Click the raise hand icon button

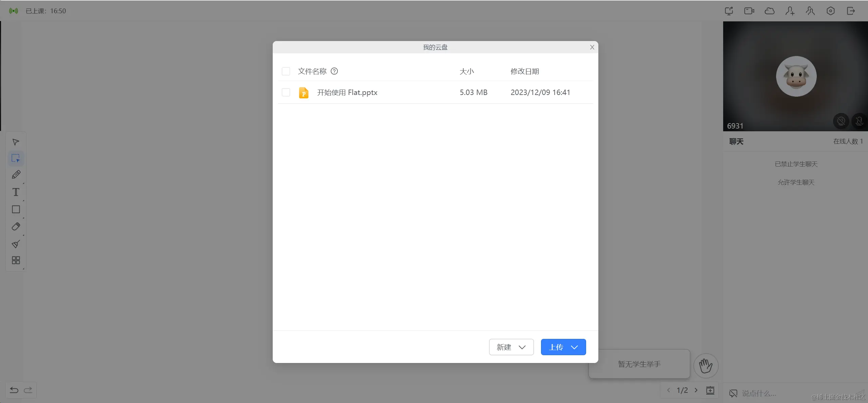tap(706, 366)
